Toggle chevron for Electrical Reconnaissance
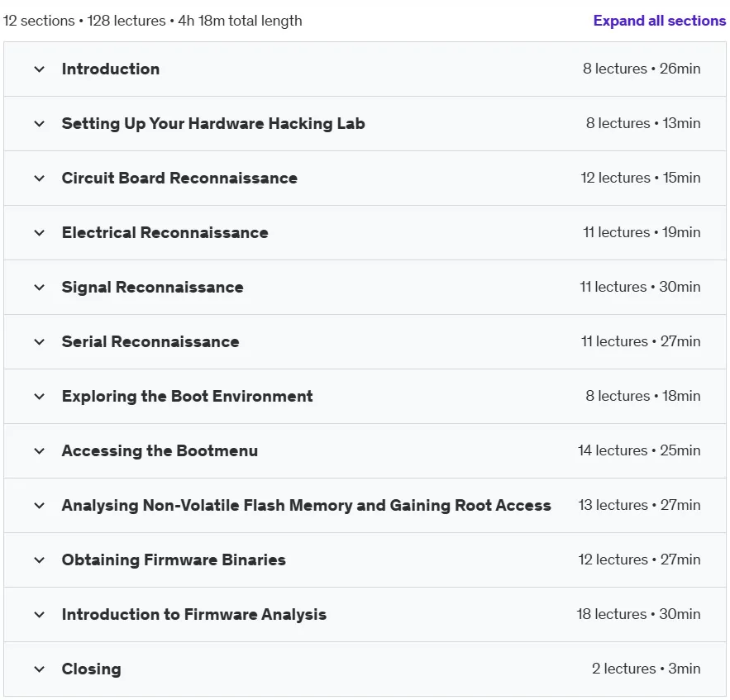730x700 pixels. (40, 233)
